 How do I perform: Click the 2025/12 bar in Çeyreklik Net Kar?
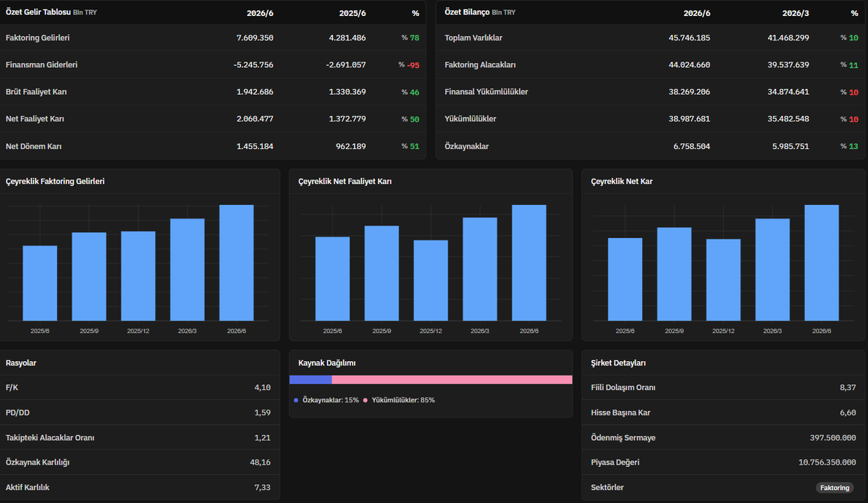point(723,279)
